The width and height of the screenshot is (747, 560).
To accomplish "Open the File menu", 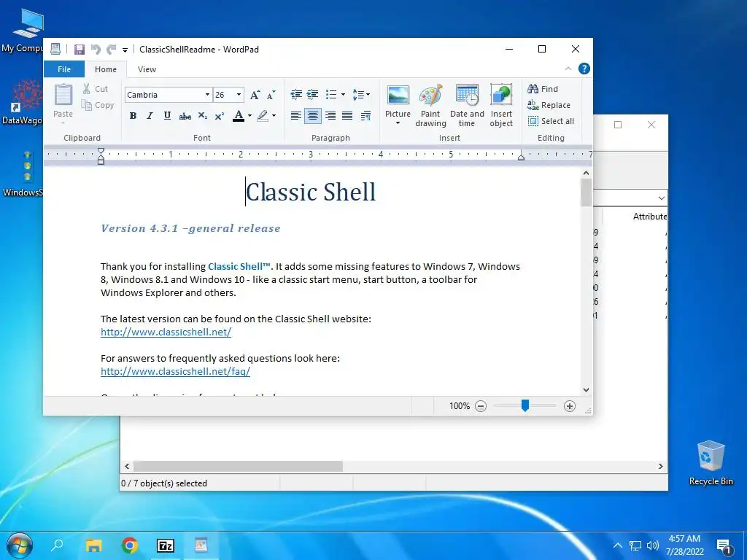I will click(64, 69).
